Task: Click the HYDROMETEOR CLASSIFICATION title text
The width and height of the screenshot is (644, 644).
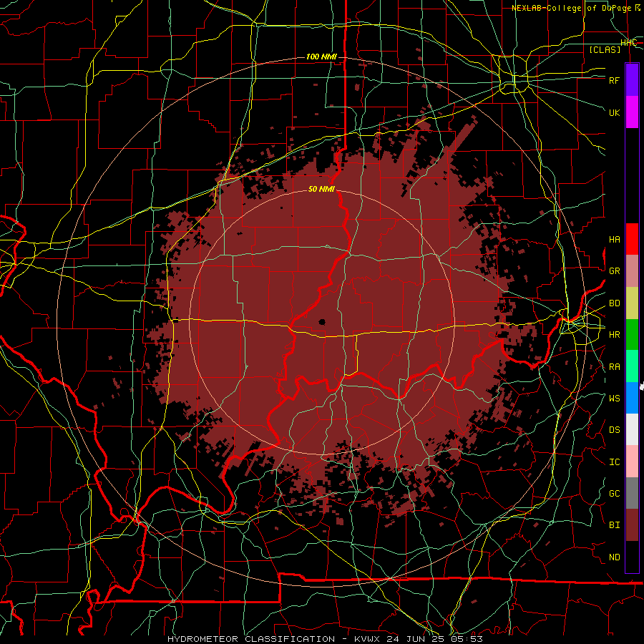Action: click(x=251, y=639)
